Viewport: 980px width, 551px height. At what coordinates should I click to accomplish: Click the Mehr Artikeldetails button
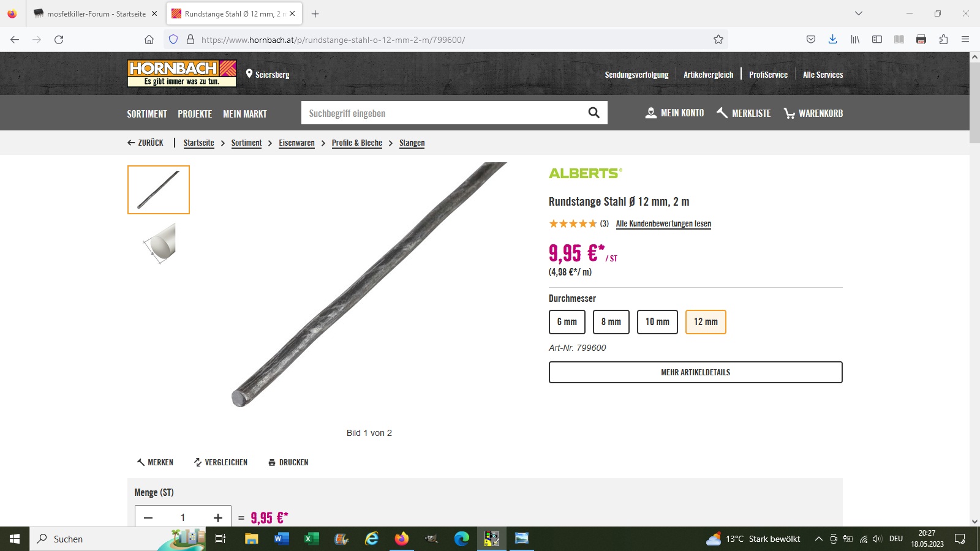(696, 372)
